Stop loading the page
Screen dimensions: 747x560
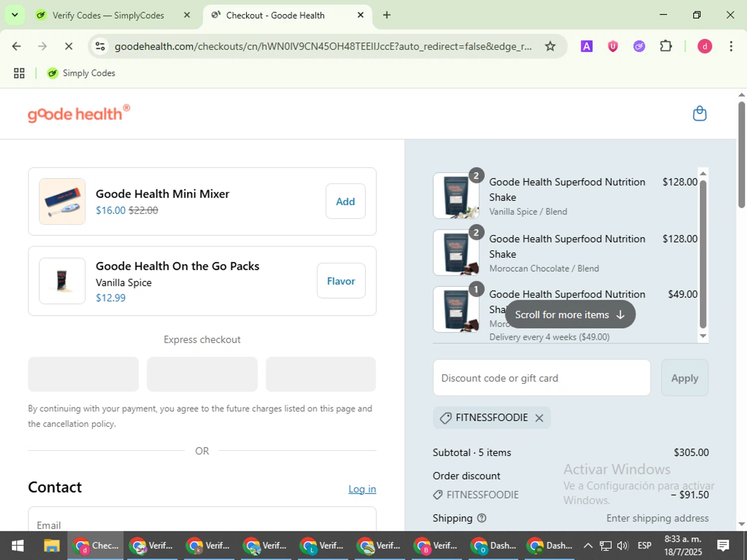[69, 46]
